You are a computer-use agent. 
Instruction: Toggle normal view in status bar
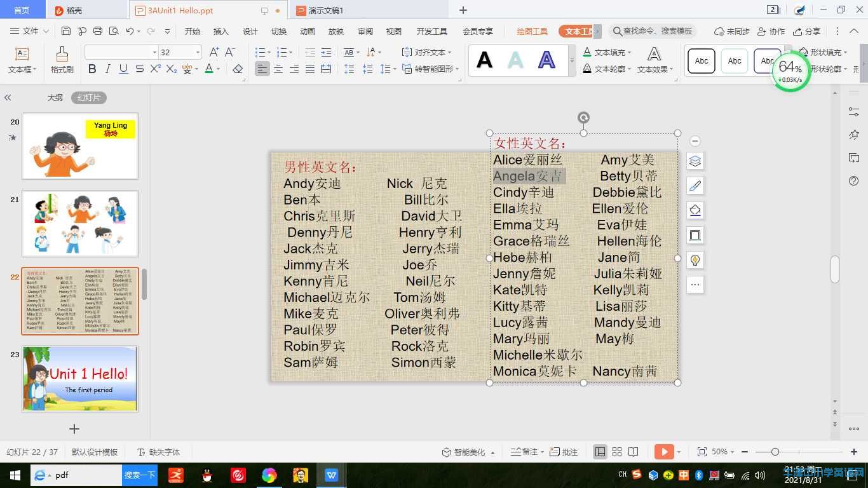[x=600, y=452]
